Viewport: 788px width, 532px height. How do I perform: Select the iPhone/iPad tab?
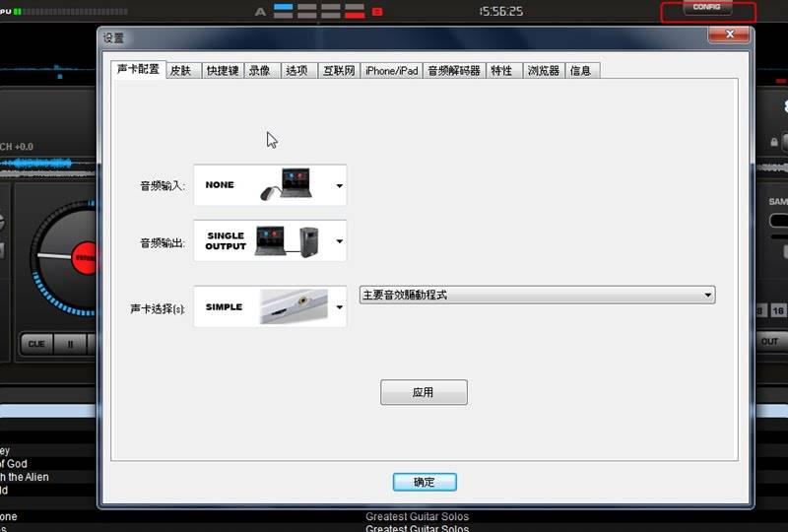coord(391,71)
